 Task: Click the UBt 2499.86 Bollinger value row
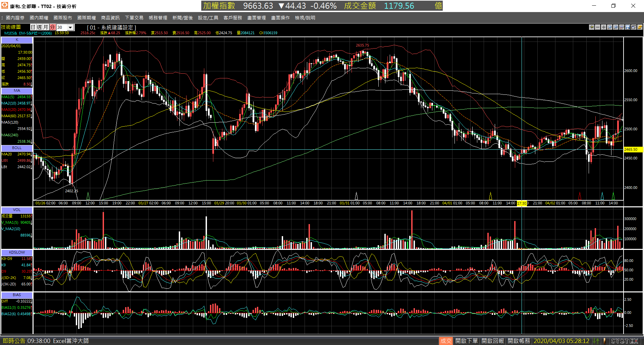17,161
